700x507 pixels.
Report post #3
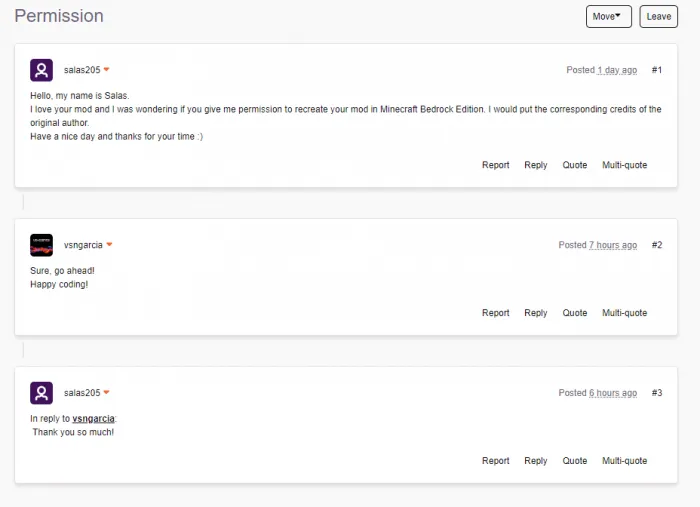pos(496,461)
